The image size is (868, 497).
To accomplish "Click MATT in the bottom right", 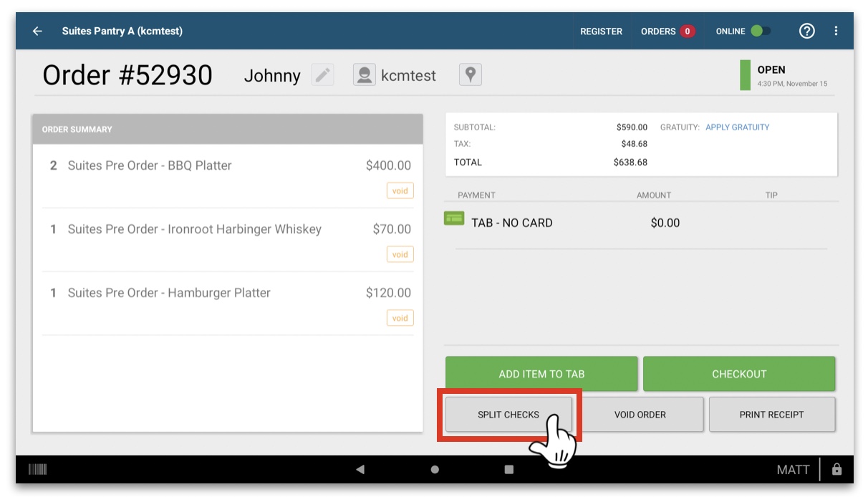I will click(793, 470).
